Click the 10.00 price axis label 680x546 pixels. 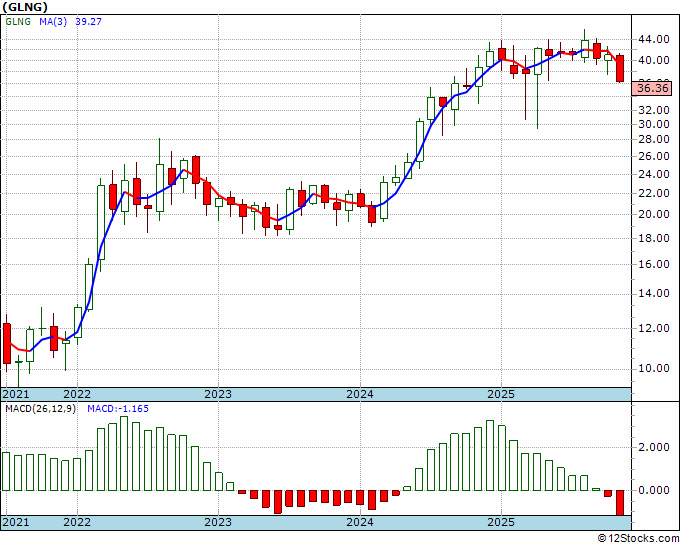(654, 369)
